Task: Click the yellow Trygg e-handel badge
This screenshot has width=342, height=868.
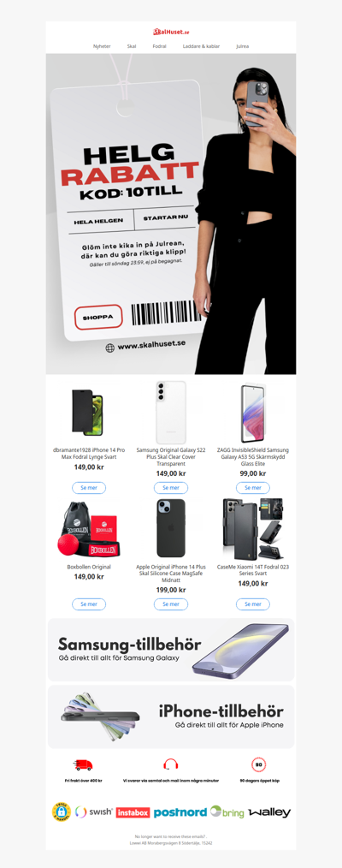Action: click(x=62, y=812)
